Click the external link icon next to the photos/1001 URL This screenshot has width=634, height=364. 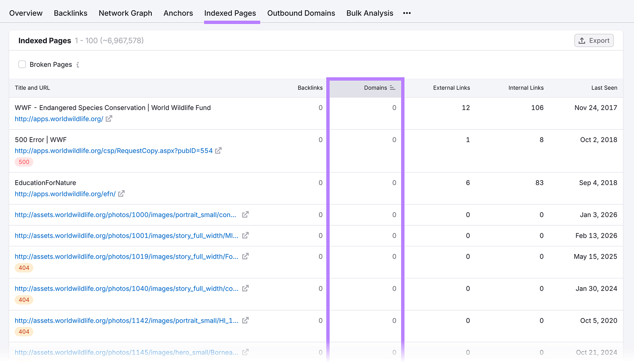[246, 235]
